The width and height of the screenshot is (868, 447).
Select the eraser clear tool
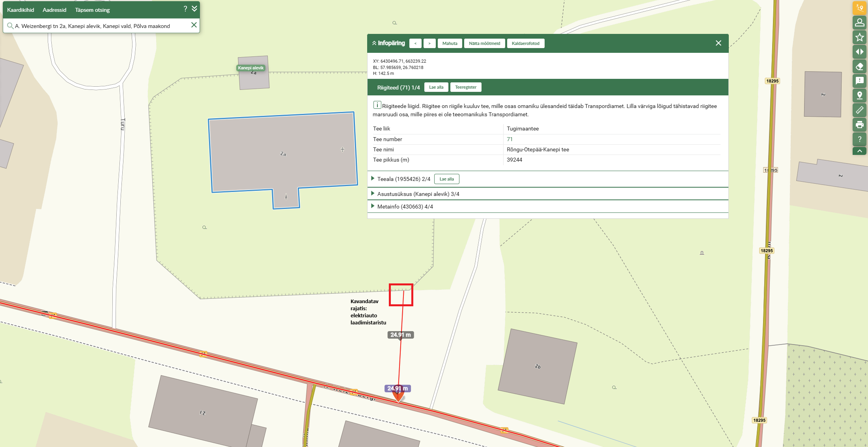859,66
